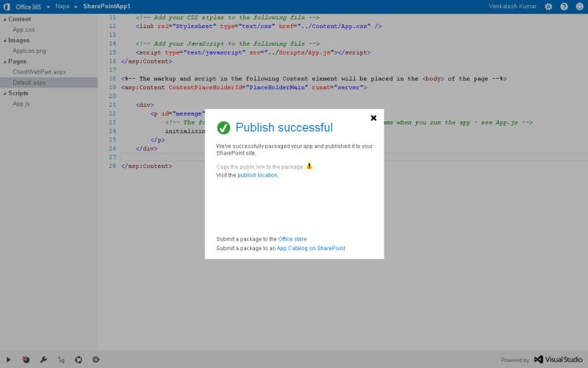Click the smiley feedback icon
Screen dimensions: 588x368
[x=580, y=7]
